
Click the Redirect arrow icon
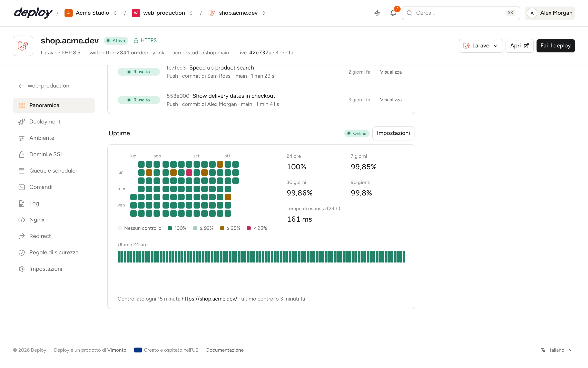[22, 236]
